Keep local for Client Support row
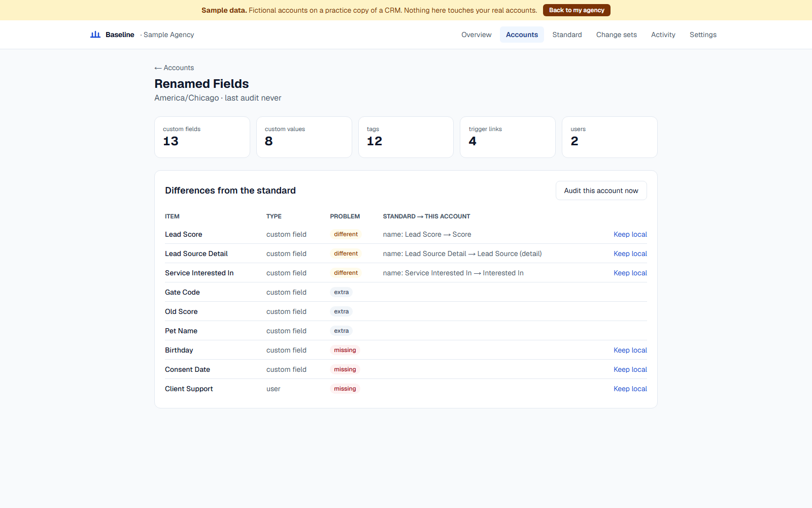The width and height of the screenshot is (812, 508). pyautogui.click(x=630, y=389)
